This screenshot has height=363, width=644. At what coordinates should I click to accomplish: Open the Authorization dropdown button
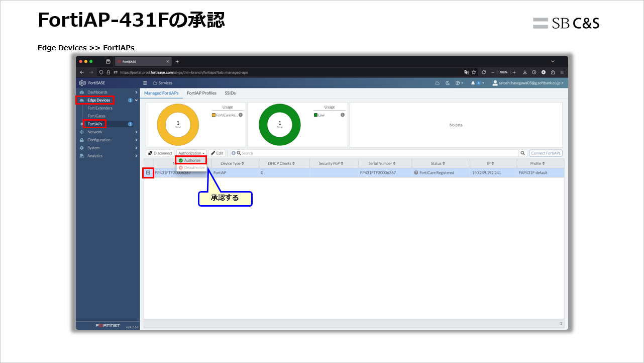(191, 153)
